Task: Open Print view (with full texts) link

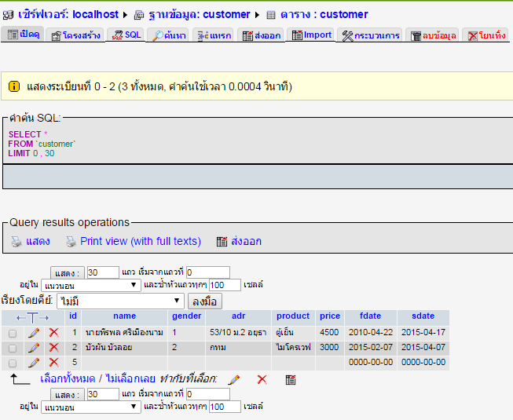Action: coord(140,241)
